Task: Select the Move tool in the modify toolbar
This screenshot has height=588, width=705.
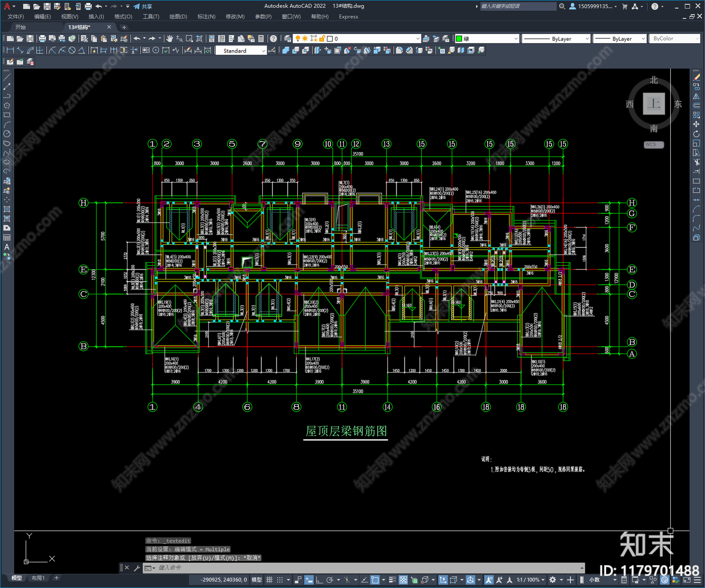Action: point(696,124)
